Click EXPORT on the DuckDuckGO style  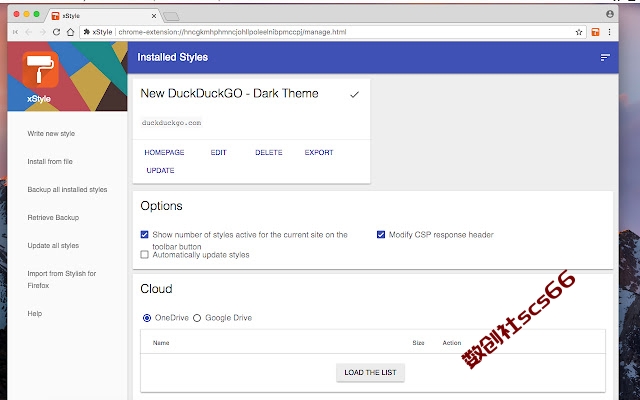(319, 152)
